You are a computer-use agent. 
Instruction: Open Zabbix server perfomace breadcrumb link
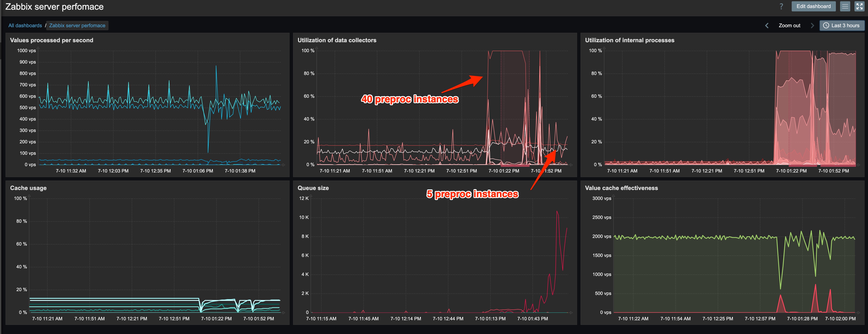pos(77,26)
